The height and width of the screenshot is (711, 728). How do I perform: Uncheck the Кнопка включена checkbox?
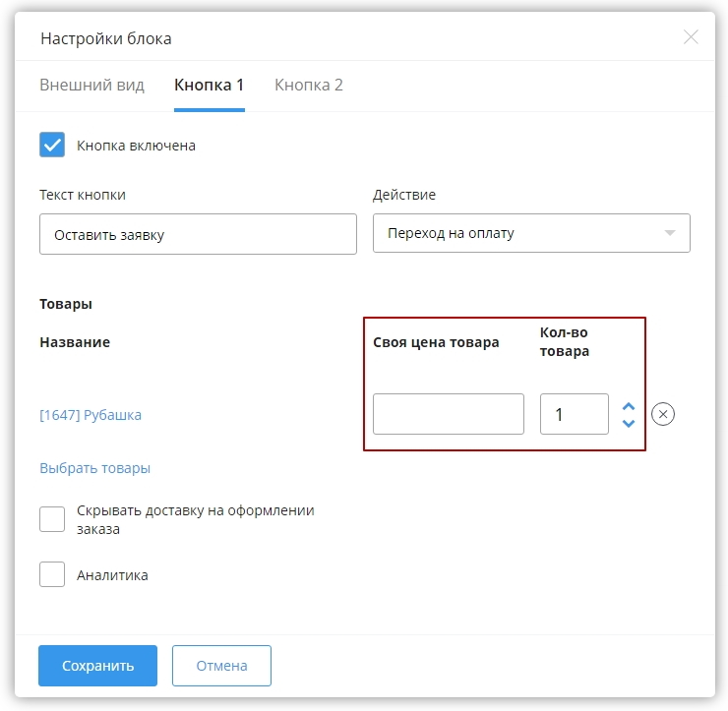point(52,146)
